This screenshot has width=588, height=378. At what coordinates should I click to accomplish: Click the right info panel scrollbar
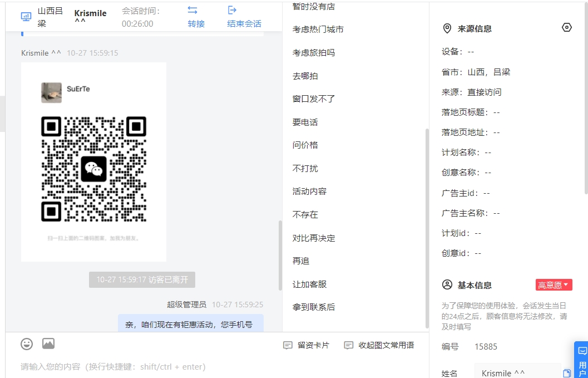(586, 97)
